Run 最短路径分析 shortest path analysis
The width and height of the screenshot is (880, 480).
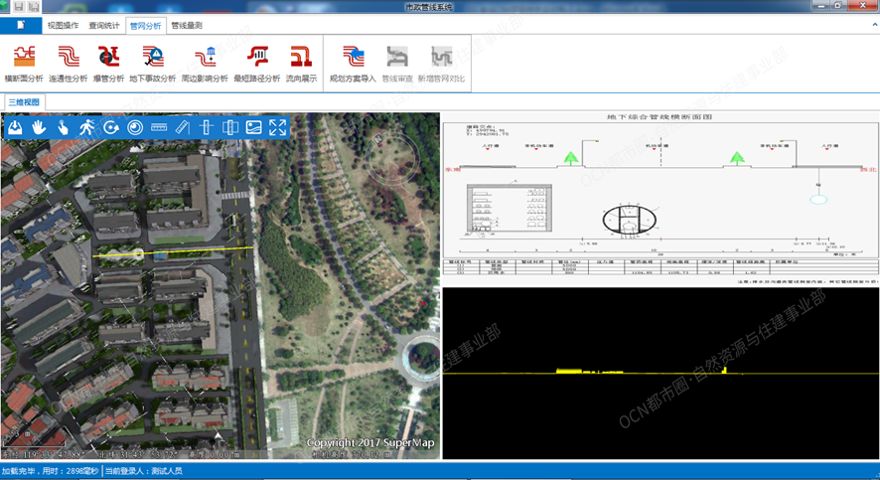pos(257,63)
